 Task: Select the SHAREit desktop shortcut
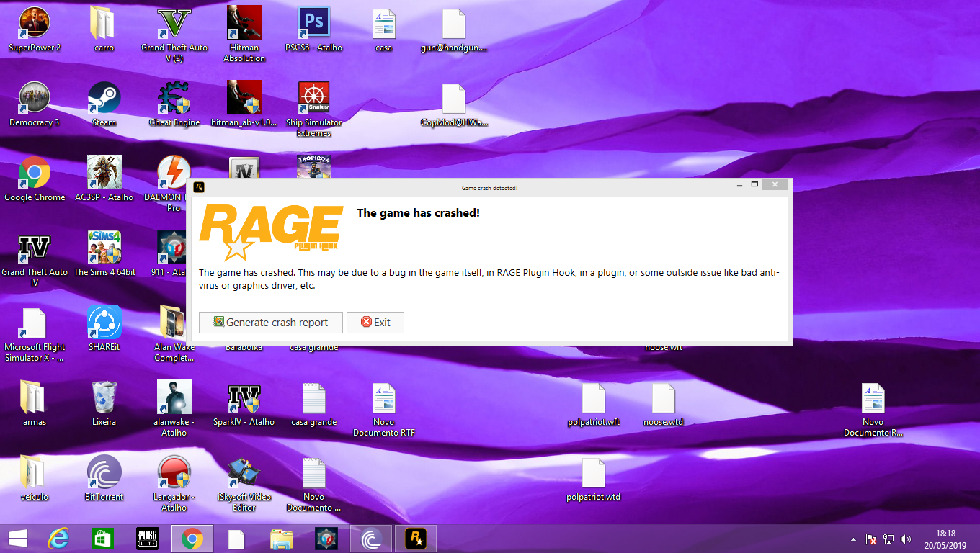tap(104, 330)
